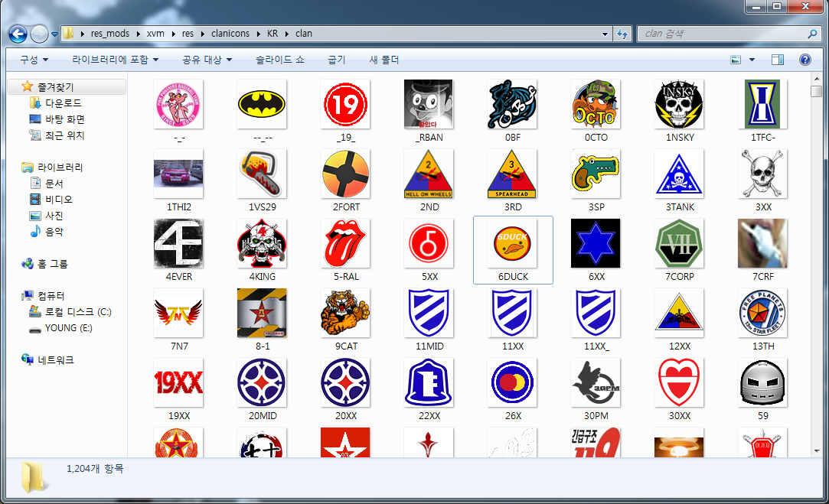Screen dimensions: 829x504
Task: Open the 음악 library
Action: pos(47,232)
